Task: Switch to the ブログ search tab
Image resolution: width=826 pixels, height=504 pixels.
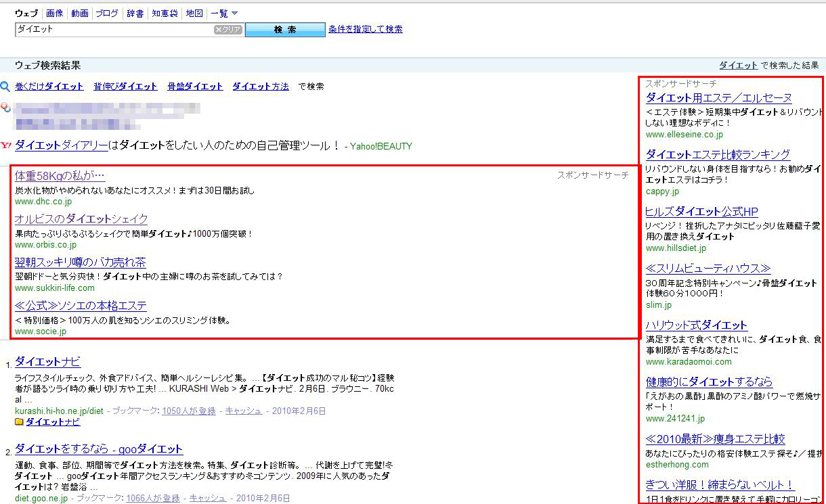Action: click(106, 13)
